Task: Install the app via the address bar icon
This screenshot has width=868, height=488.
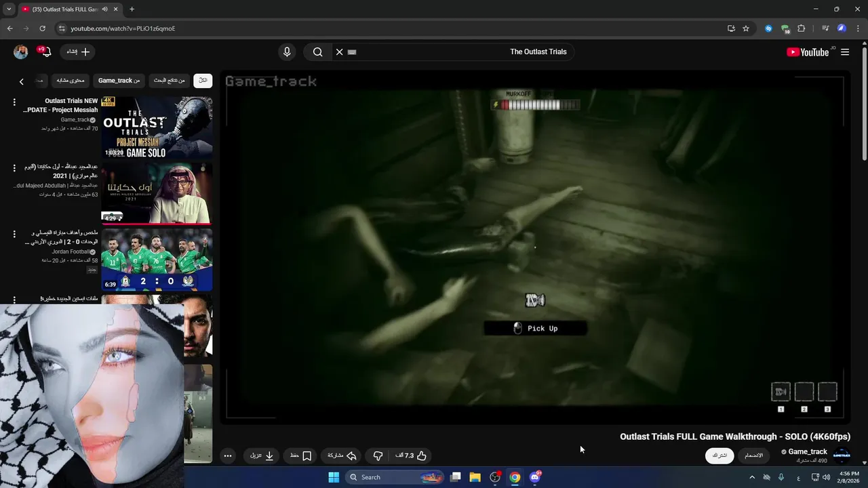Action: coord(731,28)
